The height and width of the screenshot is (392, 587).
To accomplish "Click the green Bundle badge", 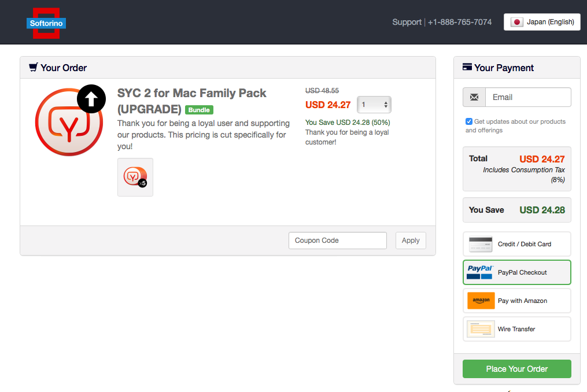I will coord(199,110).
